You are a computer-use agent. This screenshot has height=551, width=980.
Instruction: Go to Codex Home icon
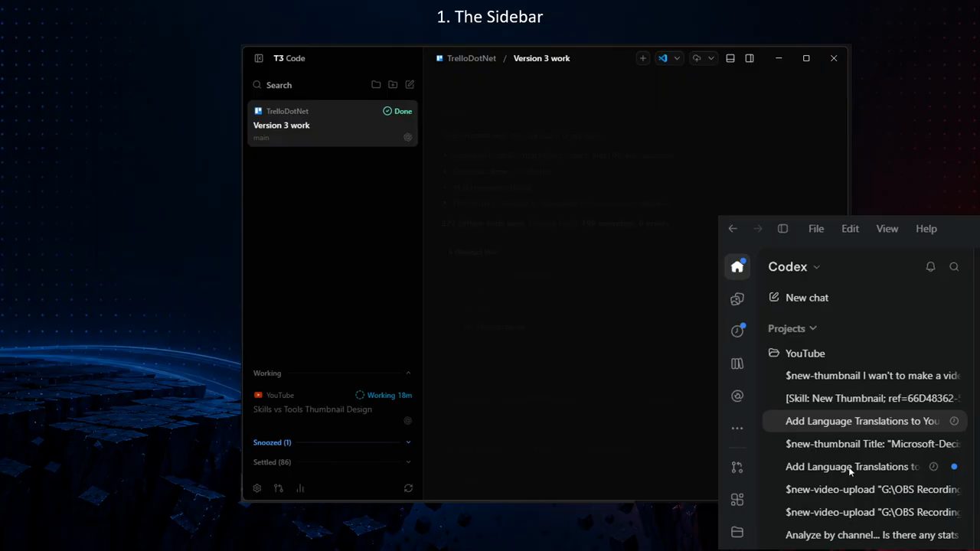[x=737, y=266]
